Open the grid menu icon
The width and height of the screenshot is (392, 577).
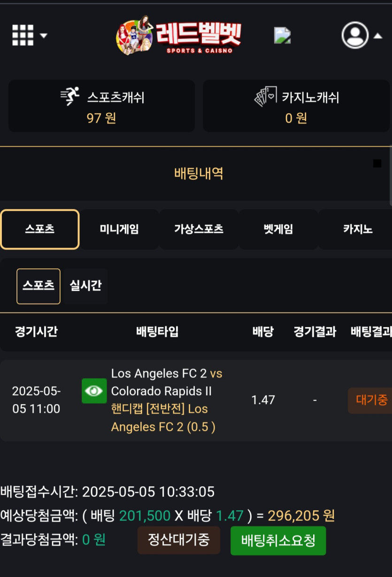click(x=23, y=35)
